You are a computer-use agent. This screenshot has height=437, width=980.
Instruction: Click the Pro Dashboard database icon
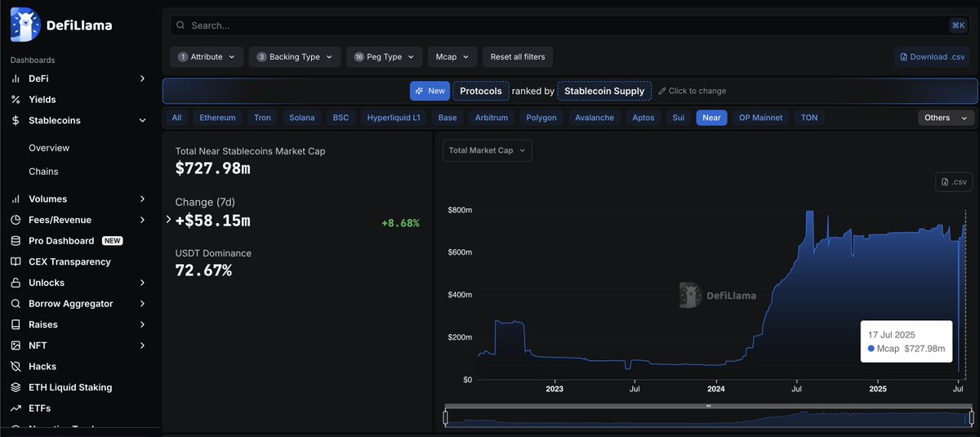point(16,241)
